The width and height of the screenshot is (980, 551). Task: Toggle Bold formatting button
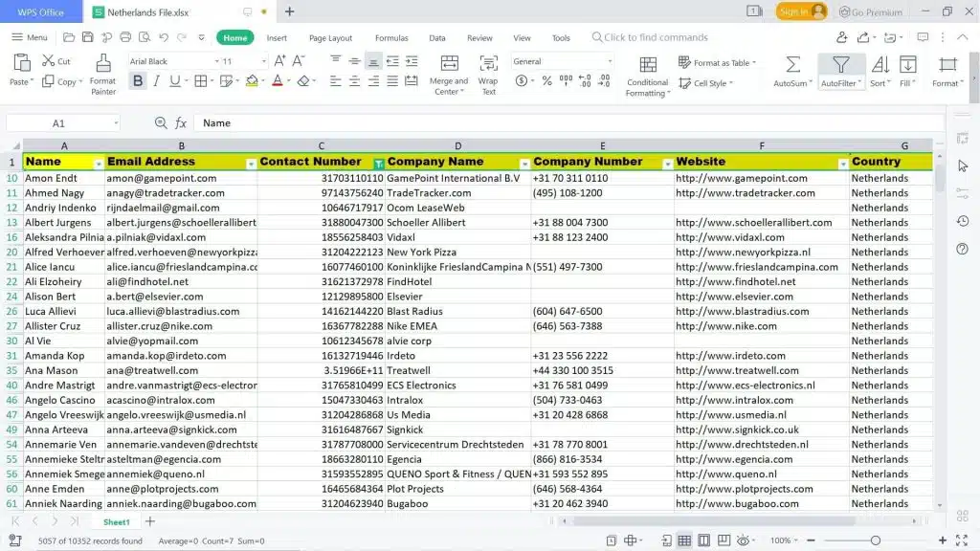[138, 81]
